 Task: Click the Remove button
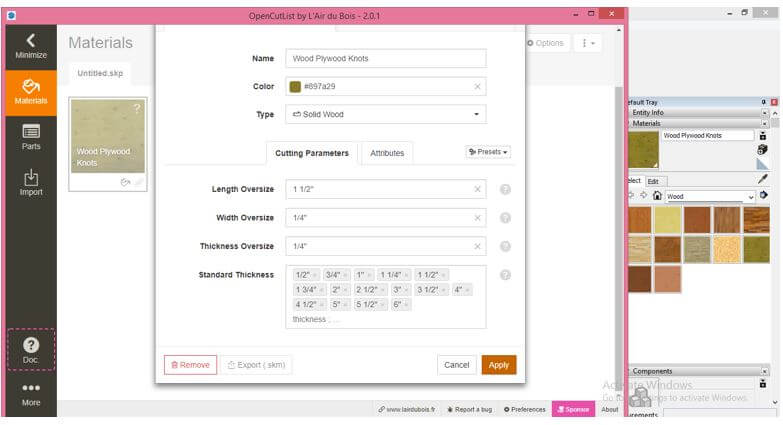[x=190, y=365]
